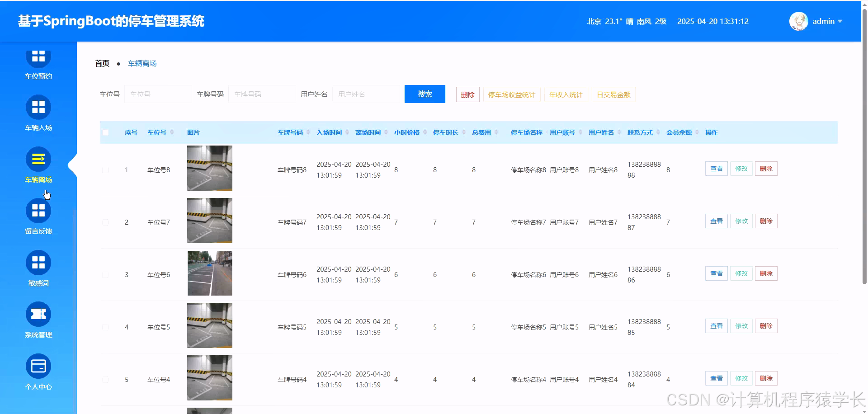View details of 车位号6 row
The width and height of the screenshot is (868, 414).
tap(716, 273)
